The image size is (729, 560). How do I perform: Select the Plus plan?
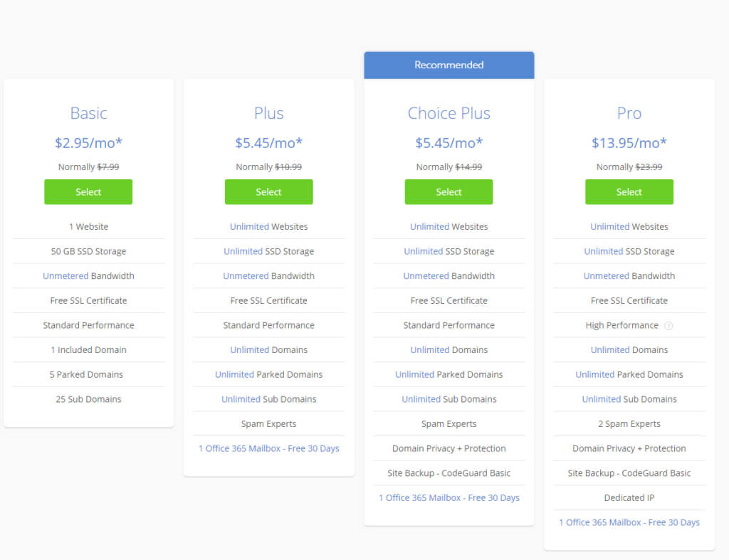point(268,192)
